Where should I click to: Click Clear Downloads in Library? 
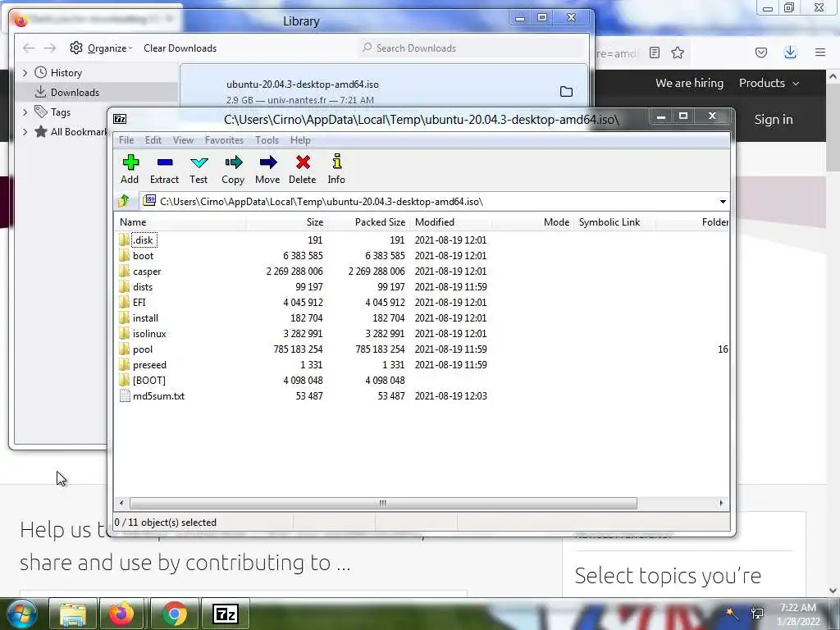[180, 48]
